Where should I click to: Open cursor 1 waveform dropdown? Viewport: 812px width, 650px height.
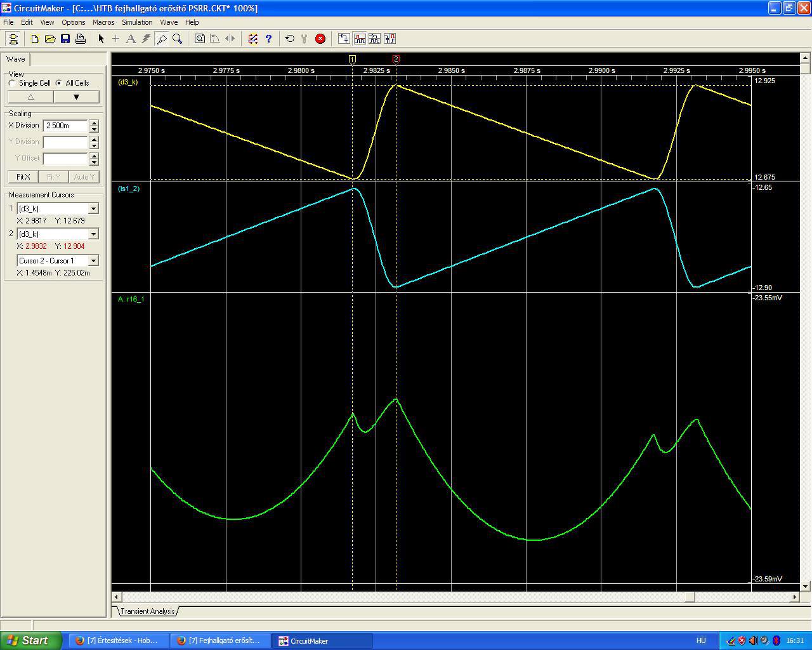pyautogui.click(x=93, y=209)
